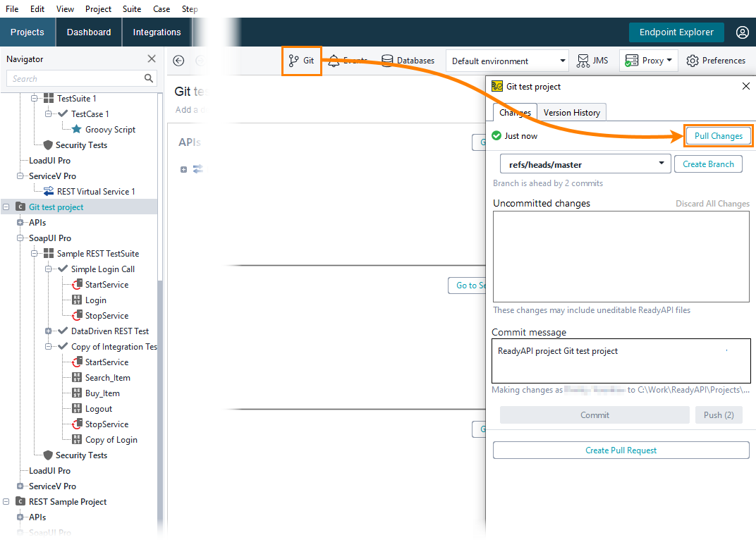Viewport: 756px width, 540px height.
Task: Click the Commit message text box
Action: coord(621,361)
